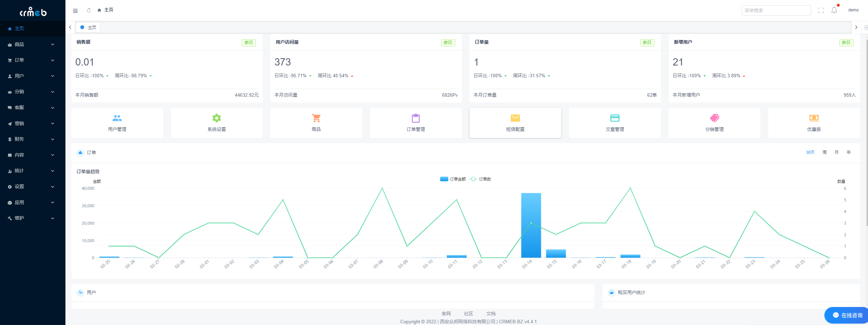Image resolution: width=868 pixels, height=325 pixels.
Task: Open the 社区 footer link
Action: pos(468,314)
